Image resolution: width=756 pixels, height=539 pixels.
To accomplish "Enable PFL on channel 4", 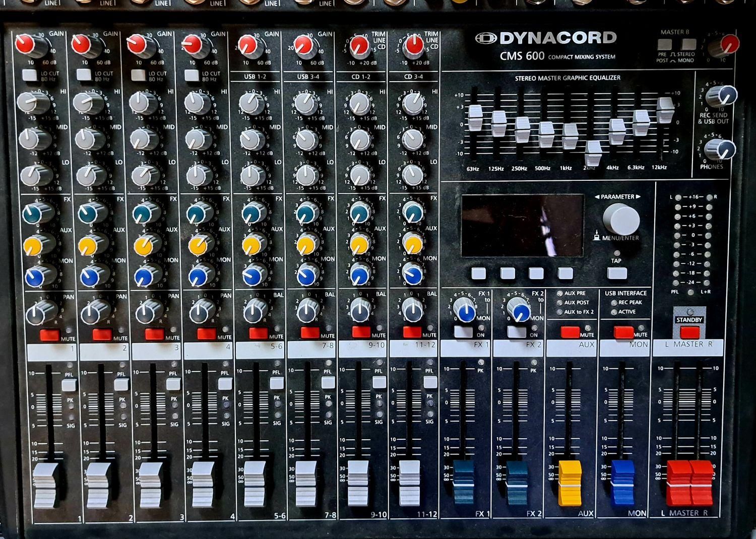I will pyautogui.click(x=225, y=384).
